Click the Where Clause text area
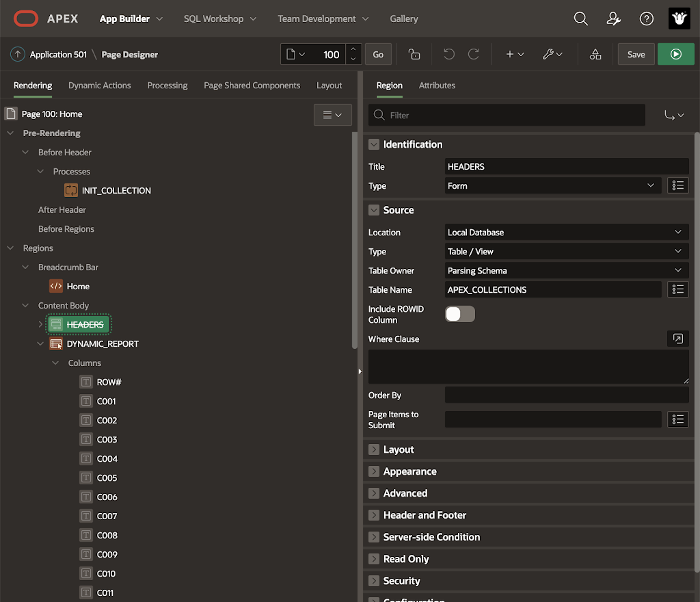 pos(528,367)
